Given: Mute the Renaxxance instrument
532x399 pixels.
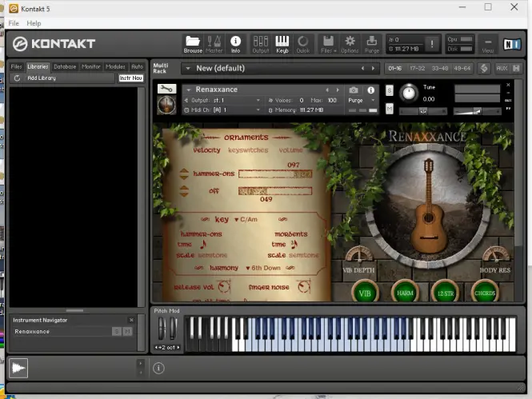Looking at the screenshot, I should click(x=390, y=109).
